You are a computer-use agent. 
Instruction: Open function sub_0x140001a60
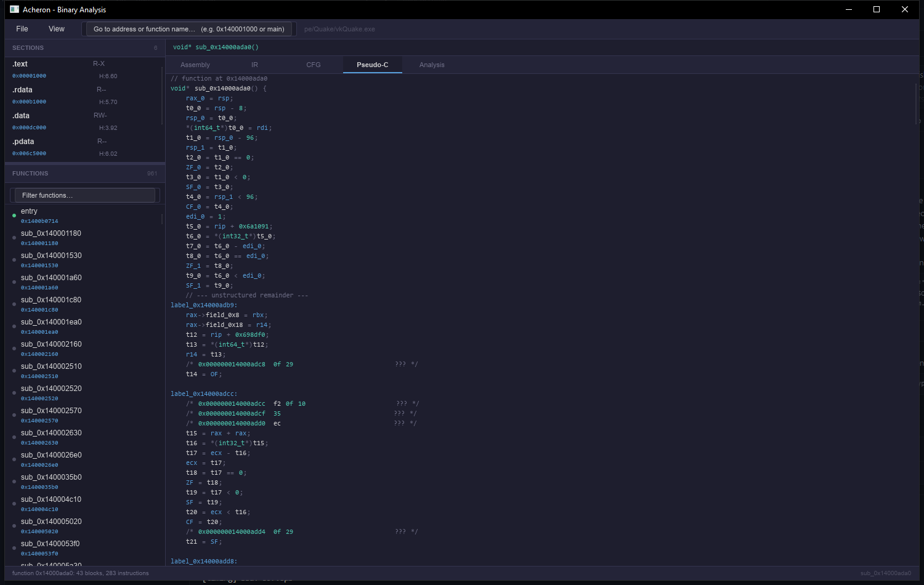84,282
